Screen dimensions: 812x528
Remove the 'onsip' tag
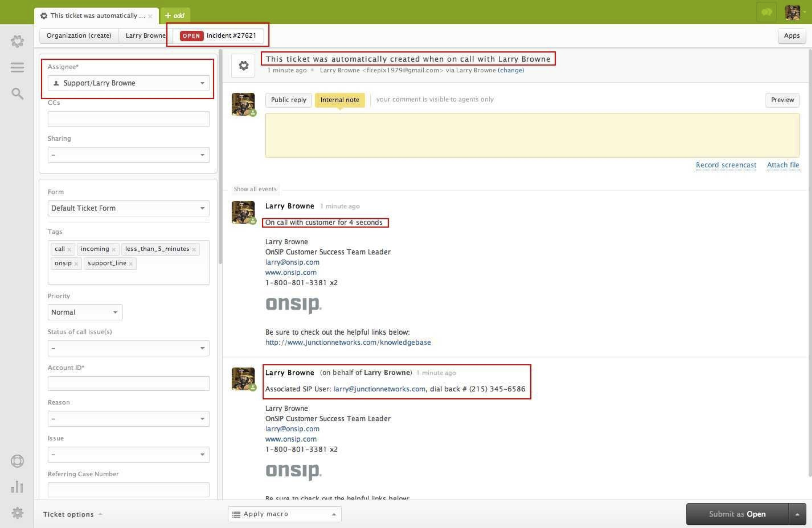point(76,264)
